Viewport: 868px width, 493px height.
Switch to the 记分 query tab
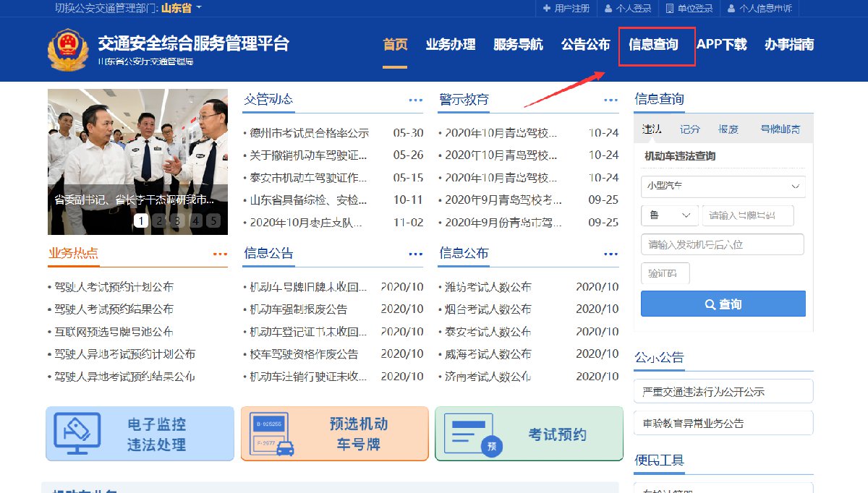(x=690, y=129)
